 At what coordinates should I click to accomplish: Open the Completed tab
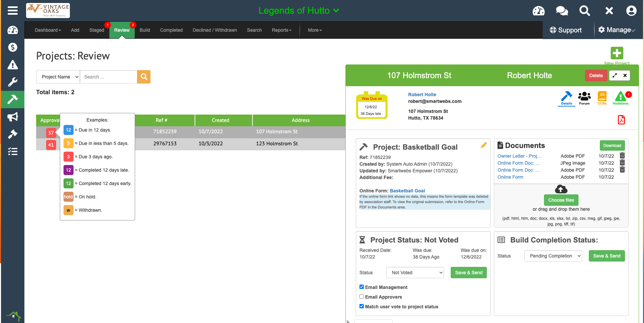click(171, 30)
